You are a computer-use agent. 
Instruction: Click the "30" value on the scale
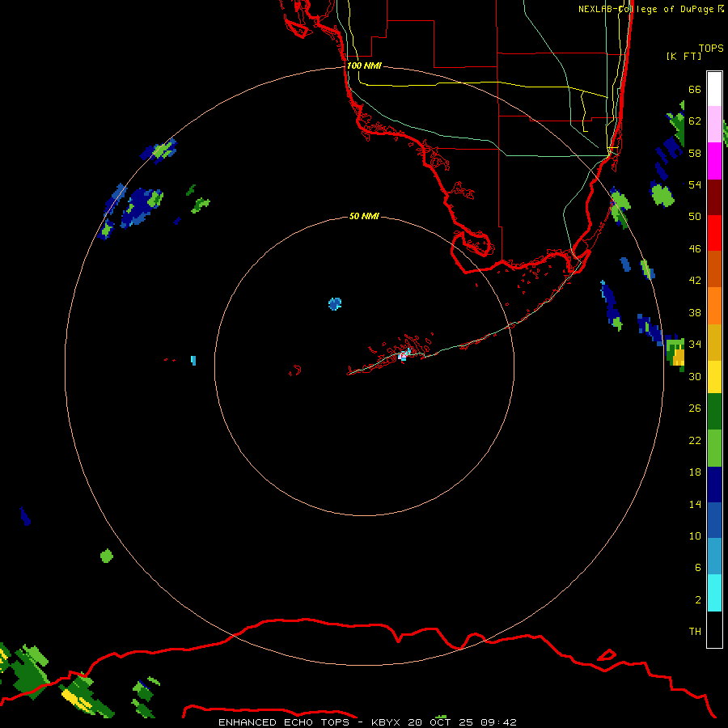point(695,376)
